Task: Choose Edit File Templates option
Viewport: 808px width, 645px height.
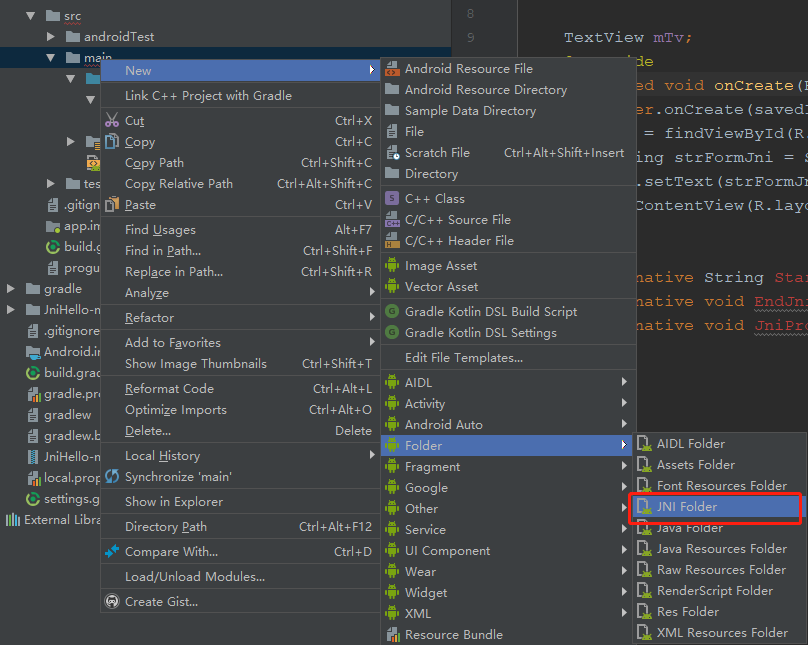Action: coord(464,358)
